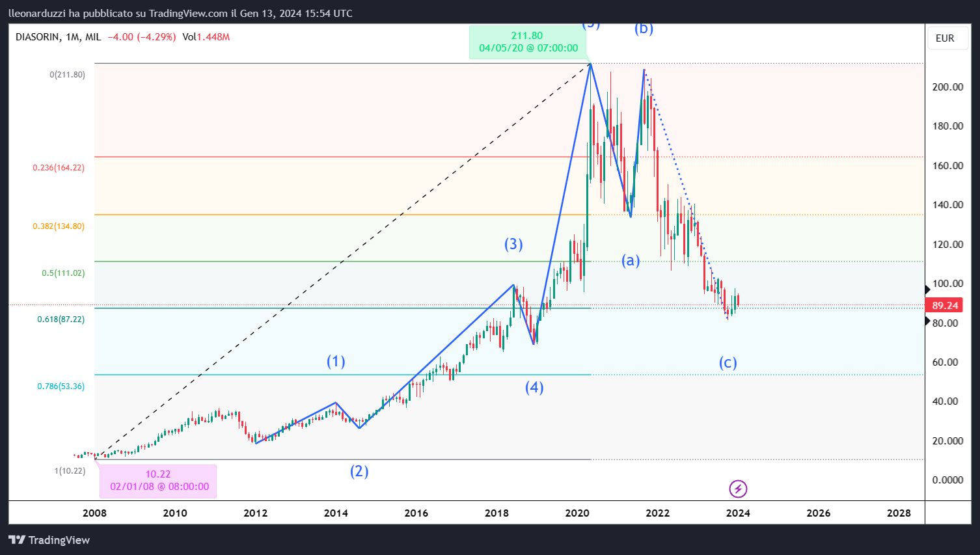Click the lower black arrow marker near 80.00

928,320
